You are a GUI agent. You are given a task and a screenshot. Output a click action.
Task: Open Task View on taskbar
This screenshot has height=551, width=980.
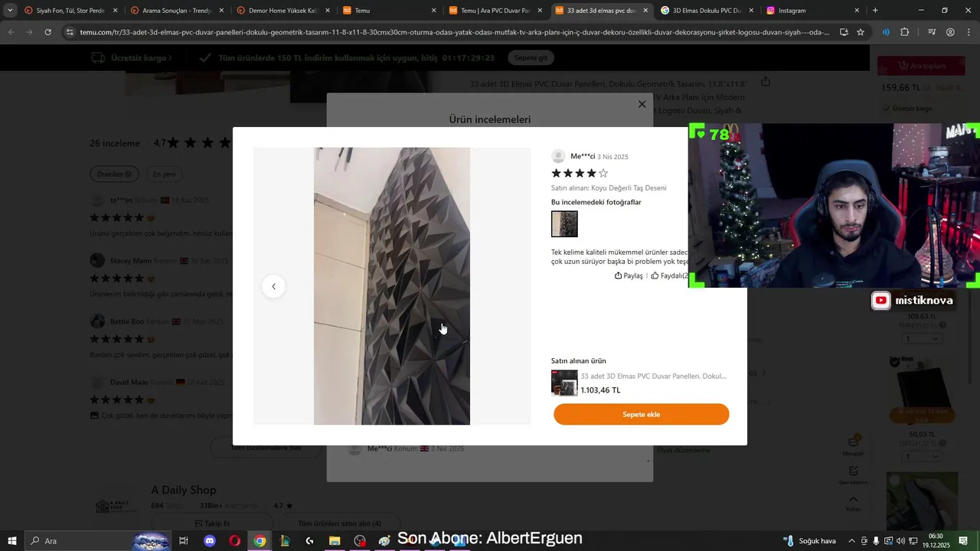point(184,541)
